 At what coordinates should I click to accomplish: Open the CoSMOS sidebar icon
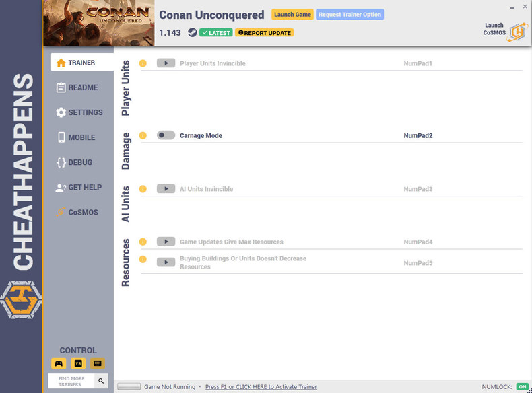[61, 212]
